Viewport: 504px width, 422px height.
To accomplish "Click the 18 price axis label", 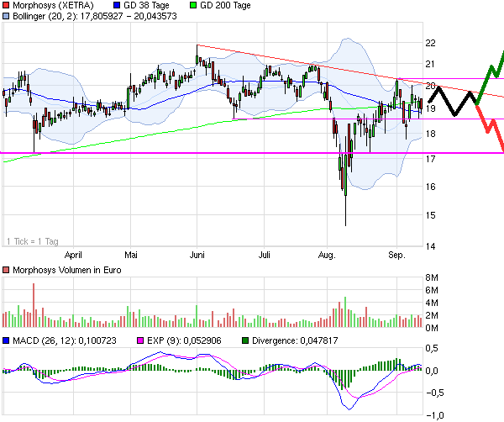I will coord(430,134).
